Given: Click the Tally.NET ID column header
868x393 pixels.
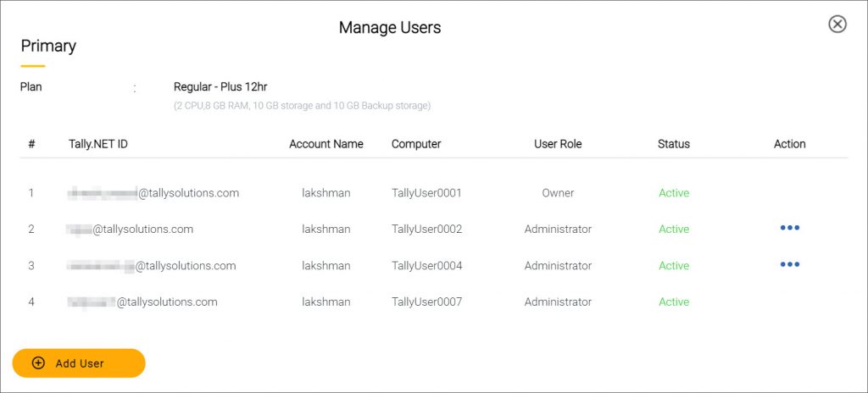Looking at the screenshot, I should tap(98, 144).
